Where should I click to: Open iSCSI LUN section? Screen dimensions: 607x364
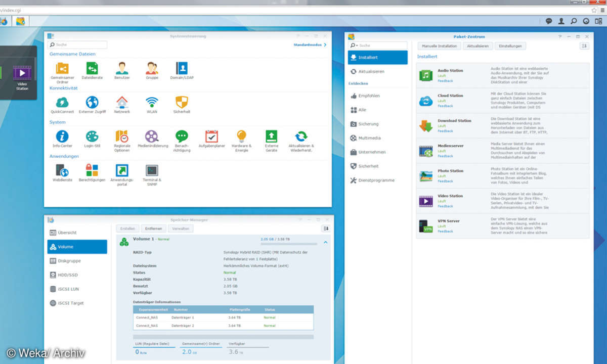click(77, 289)
